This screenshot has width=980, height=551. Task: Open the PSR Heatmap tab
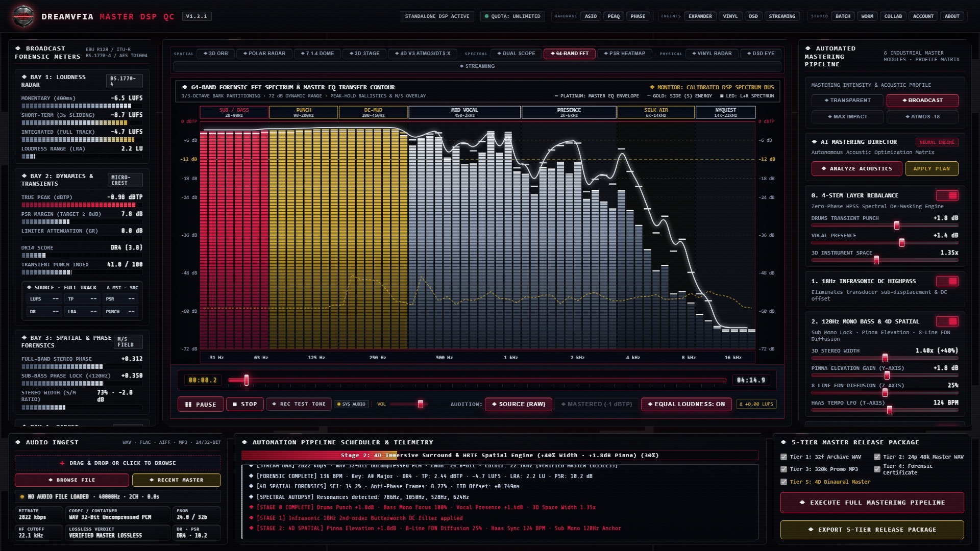click(x=625, y=54)
